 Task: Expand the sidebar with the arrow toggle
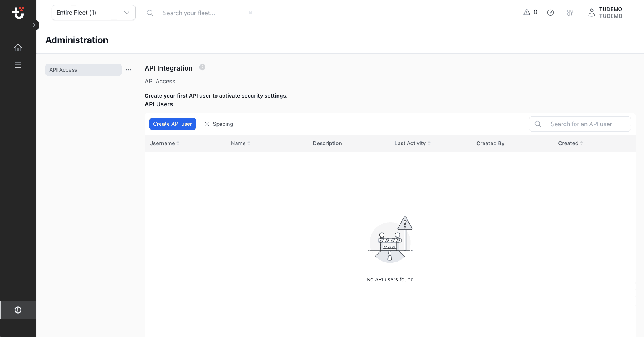34,25
